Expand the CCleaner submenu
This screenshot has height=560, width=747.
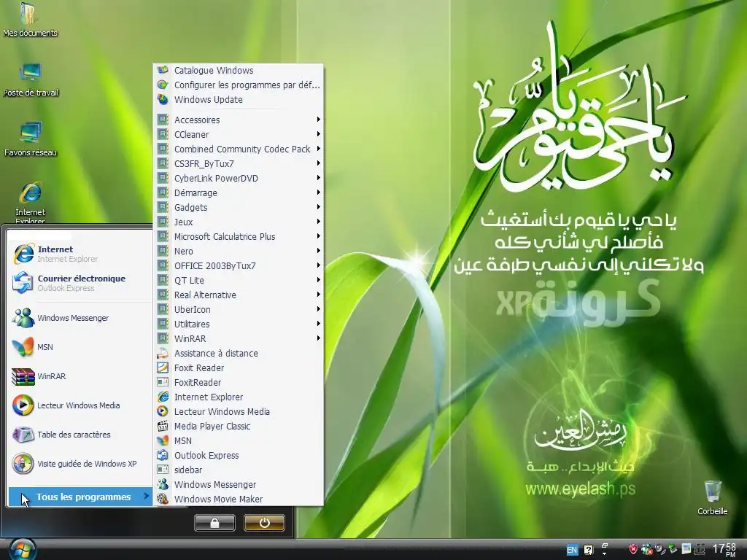pyautogui.click(x=239, y=134)
